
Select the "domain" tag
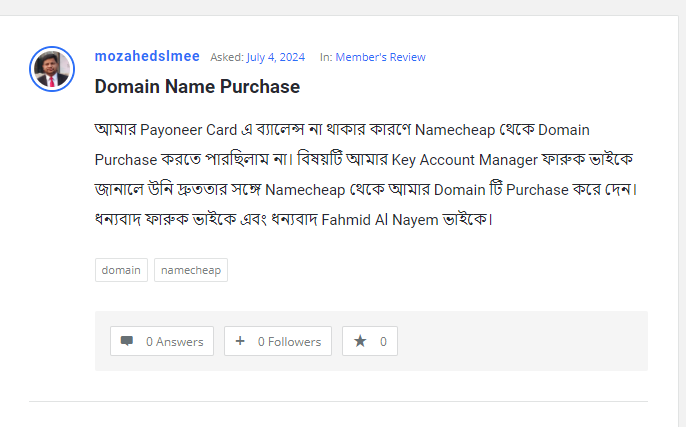coord(121,269)
